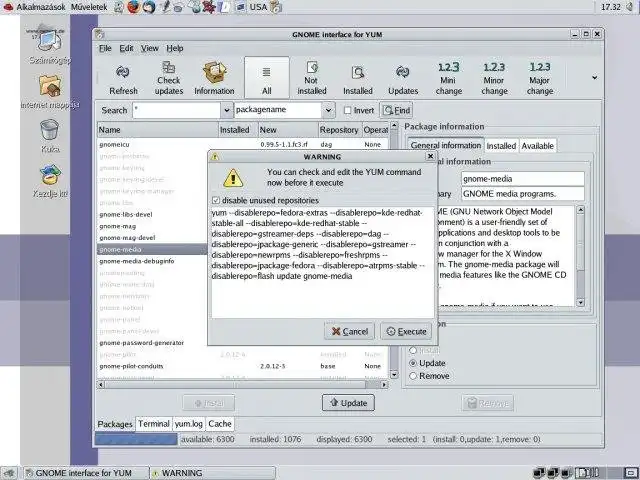Viewport: 640px width, 480px height.
Task: Click the blue progress bar in status bar
Action: click(x=136, y=439)
